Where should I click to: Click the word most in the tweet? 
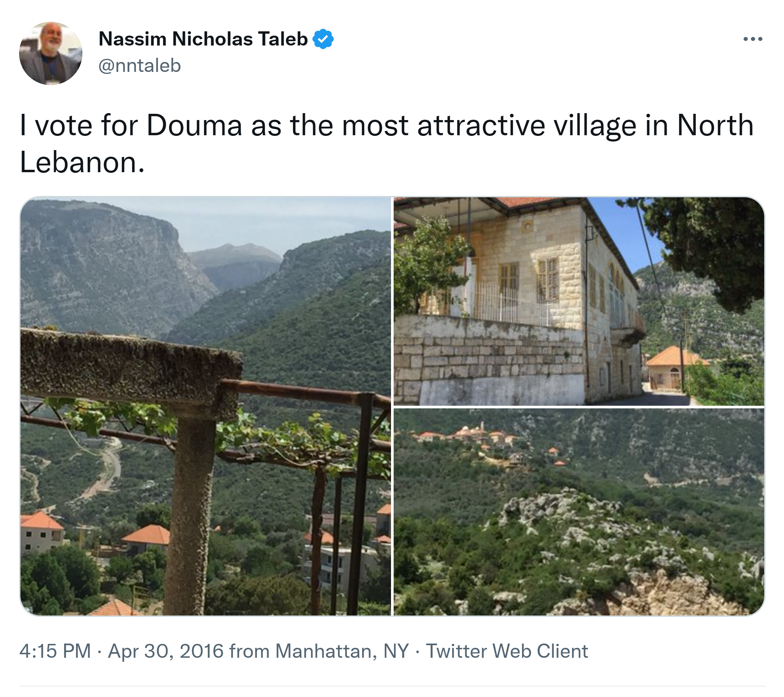375,125
